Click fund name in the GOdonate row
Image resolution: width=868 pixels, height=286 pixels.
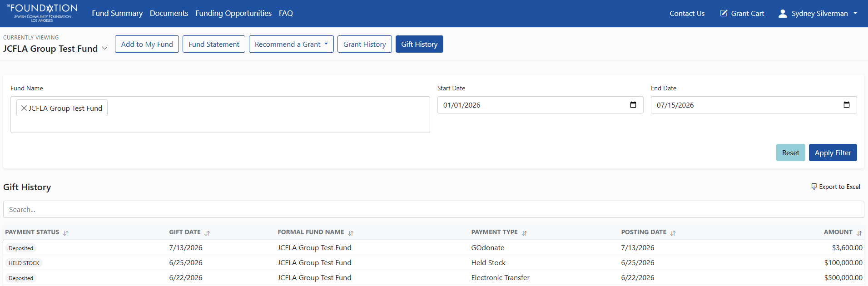click(x=314, y=247)
